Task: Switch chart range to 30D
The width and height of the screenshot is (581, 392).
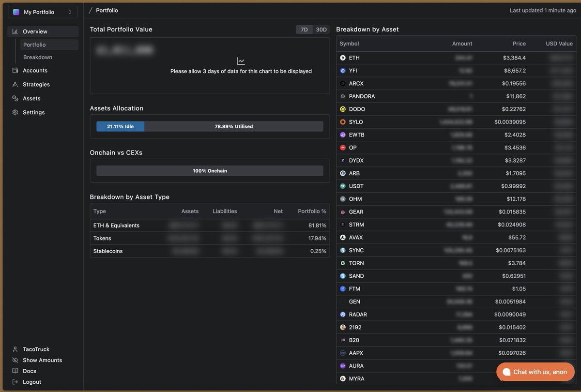Action: pos(321,30)
